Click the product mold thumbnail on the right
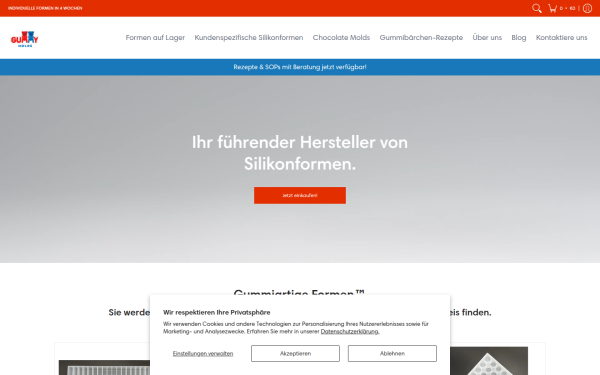Screen dimensions: 600x375 coord(489,361)
